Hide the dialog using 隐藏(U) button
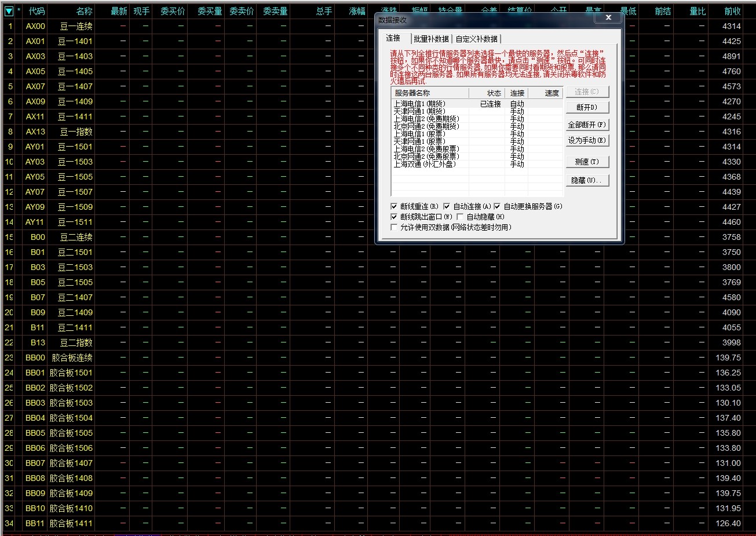The height and width of the screenshot is (536, 756). pyautogui.click(x=587, y=181)
